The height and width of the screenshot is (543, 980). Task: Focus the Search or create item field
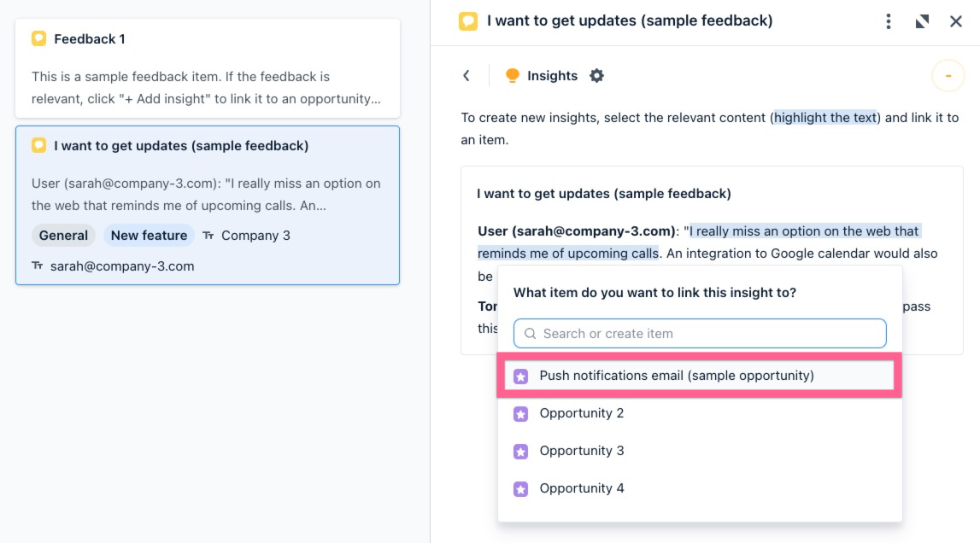[x=709, y=334]
